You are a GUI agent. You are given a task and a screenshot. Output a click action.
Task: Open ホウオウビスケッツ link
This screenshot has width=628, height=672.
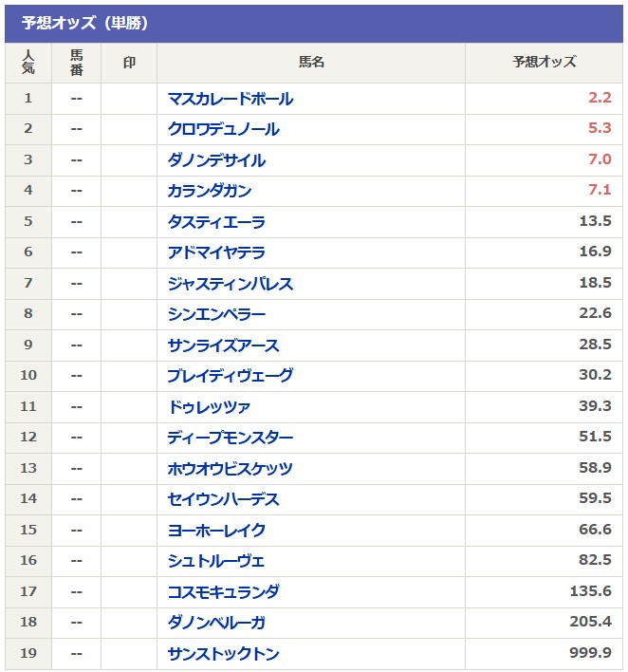coord(231,469)
